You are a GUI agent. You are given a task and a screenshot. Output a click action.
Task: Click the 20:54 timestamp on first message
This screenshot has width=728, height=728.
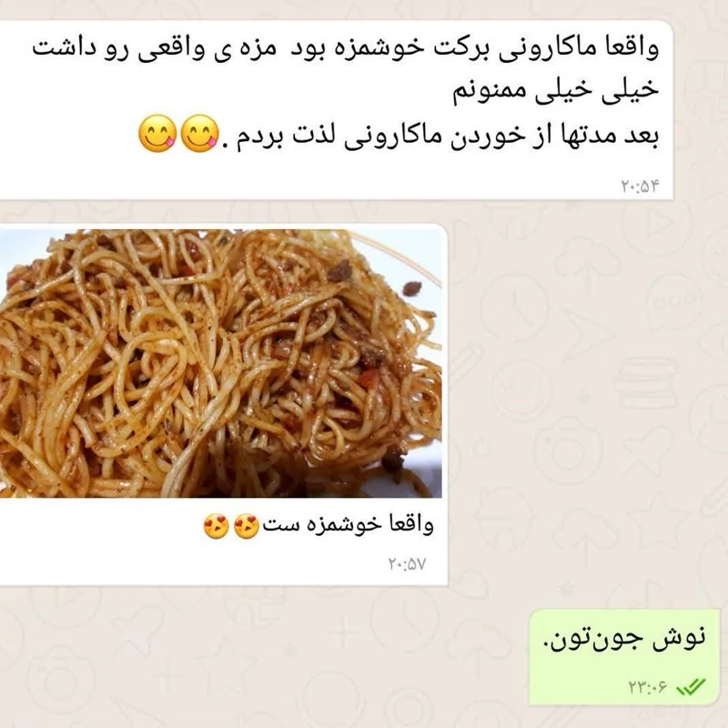click(x=641, y=187)
